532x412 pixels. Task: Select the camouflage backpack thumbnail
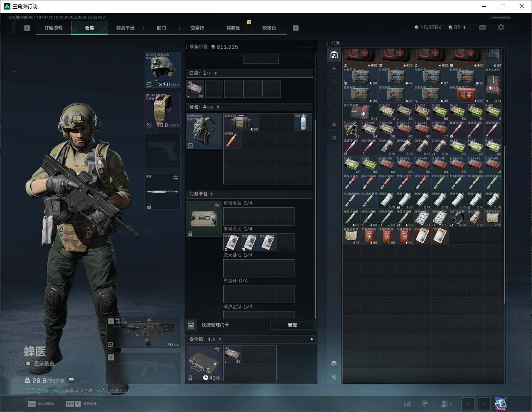tap(204, 131)
